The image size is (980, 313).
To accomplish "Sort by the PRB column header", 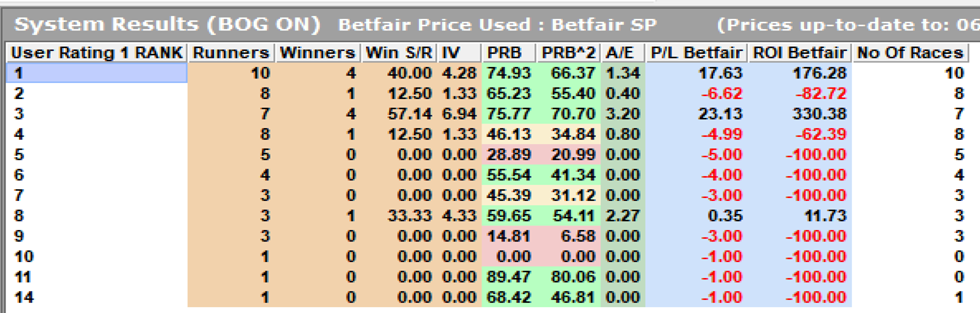I will click(509, 52).
